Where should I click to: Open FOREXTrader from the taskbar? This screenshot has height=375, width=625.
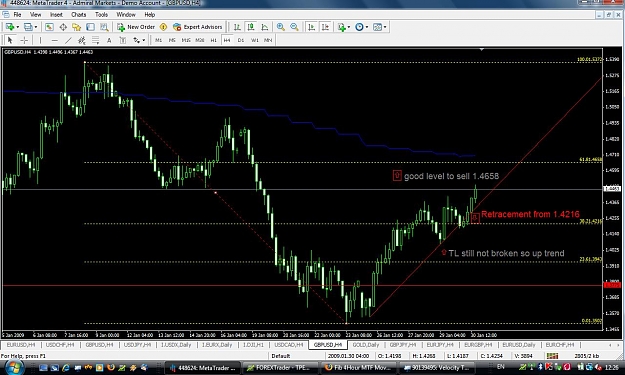point(281,368)
